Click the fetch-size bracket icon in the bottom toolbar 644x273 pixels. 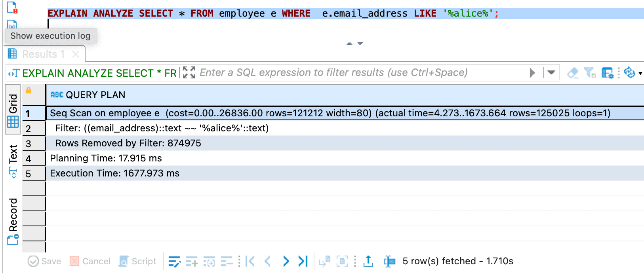342,261
